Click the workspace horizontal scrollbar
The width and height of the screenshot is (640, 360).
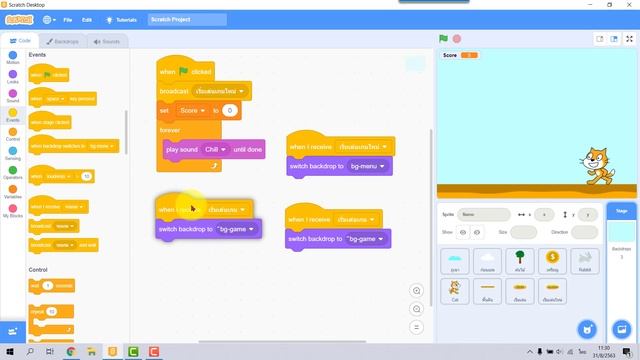click(282, 341)
